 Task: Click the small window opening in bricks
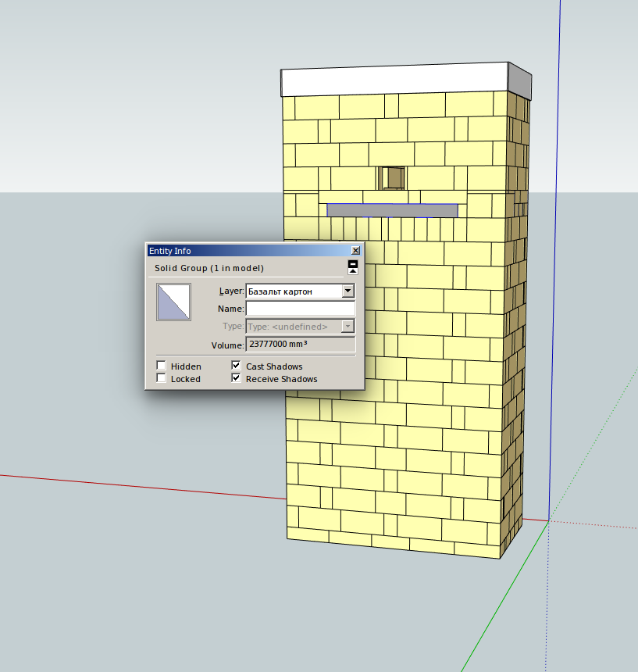coord(394,178)
